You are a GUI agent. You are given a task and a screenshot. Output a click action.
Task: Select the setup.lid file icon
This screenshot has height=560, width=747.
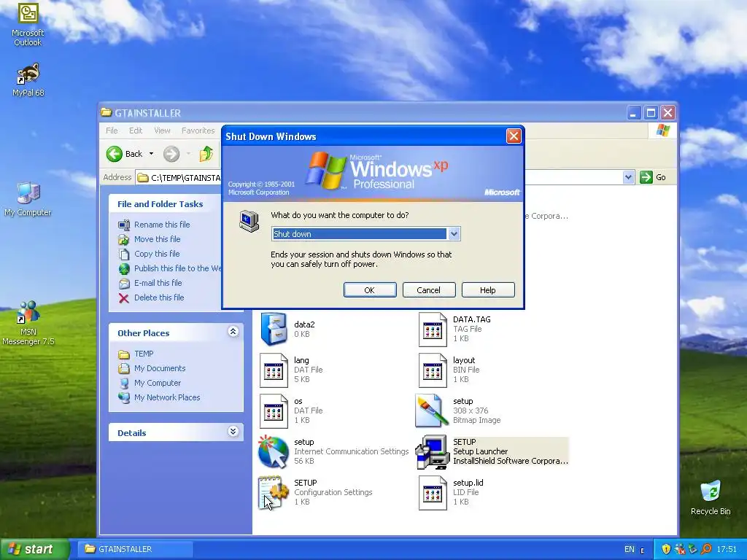[433, 493]
